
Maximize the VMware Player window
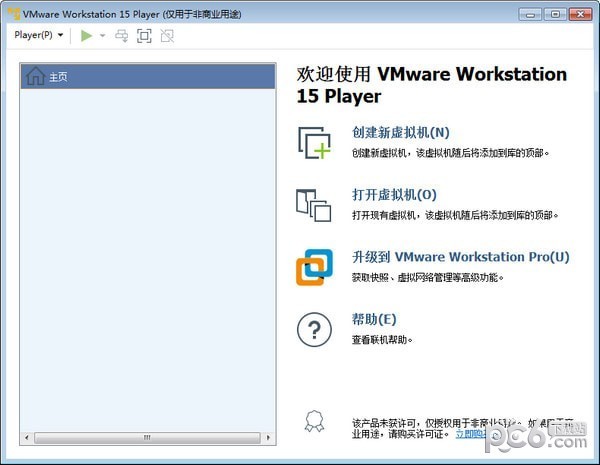coord(555,15)
